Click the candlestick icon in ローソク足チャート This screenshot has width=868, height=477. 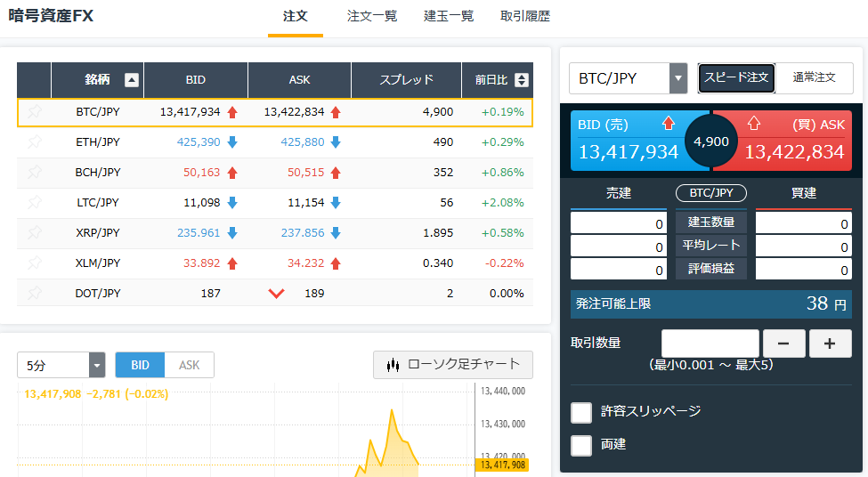393,365
